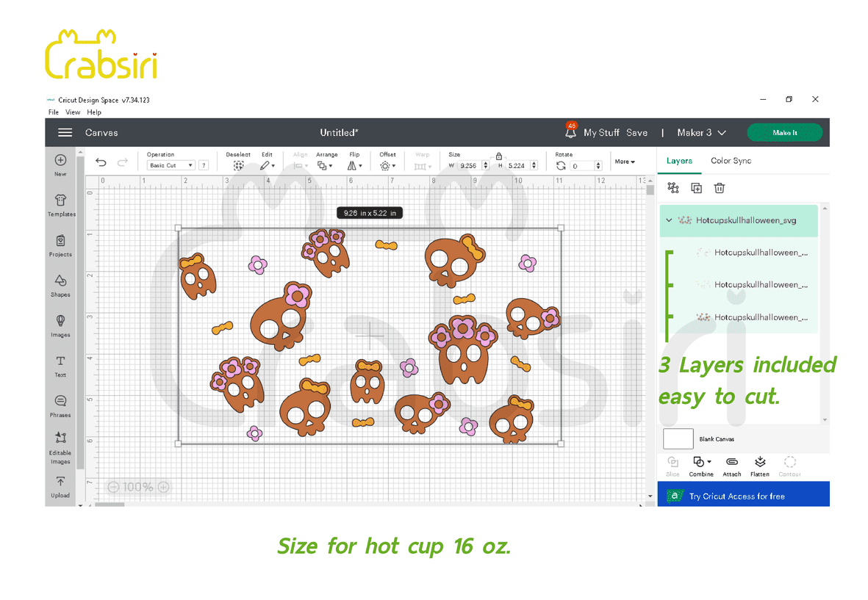Click the Upload icon
Image resolution: width=868 pixels, height=600 pixels.
[x=60, y=485]
